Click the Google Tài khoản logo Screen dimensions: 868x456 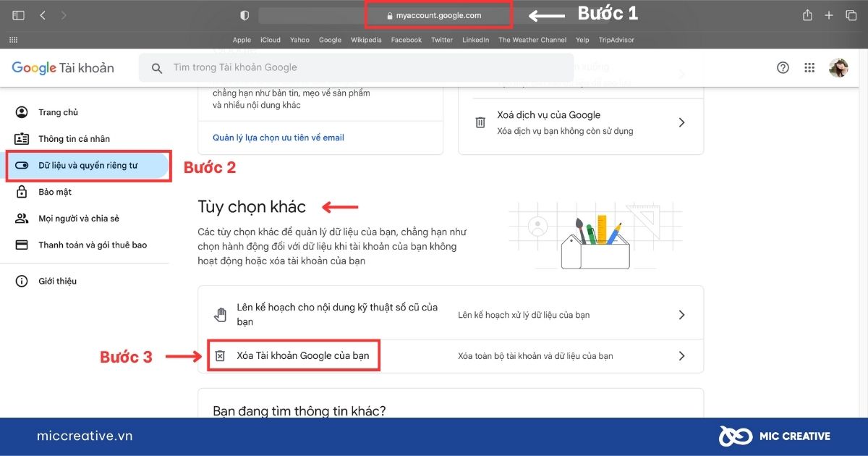point(63,68)
